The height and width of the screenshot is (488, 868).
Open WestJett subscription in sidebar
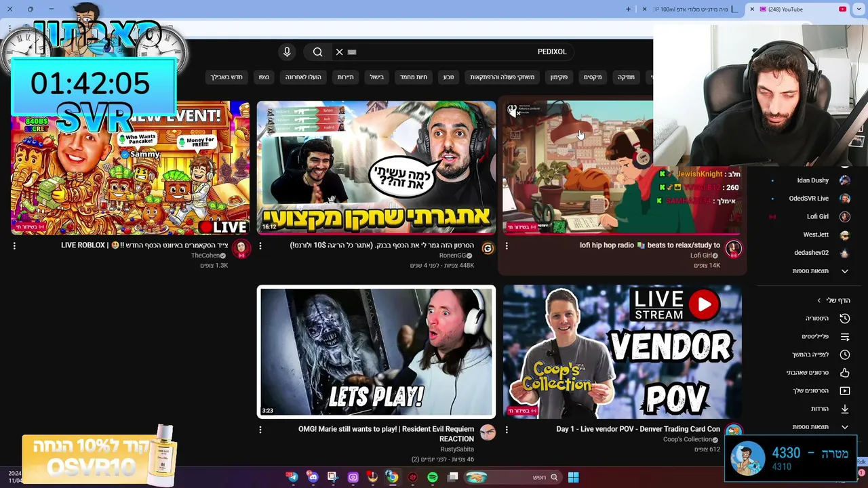(x=810, y=235)
